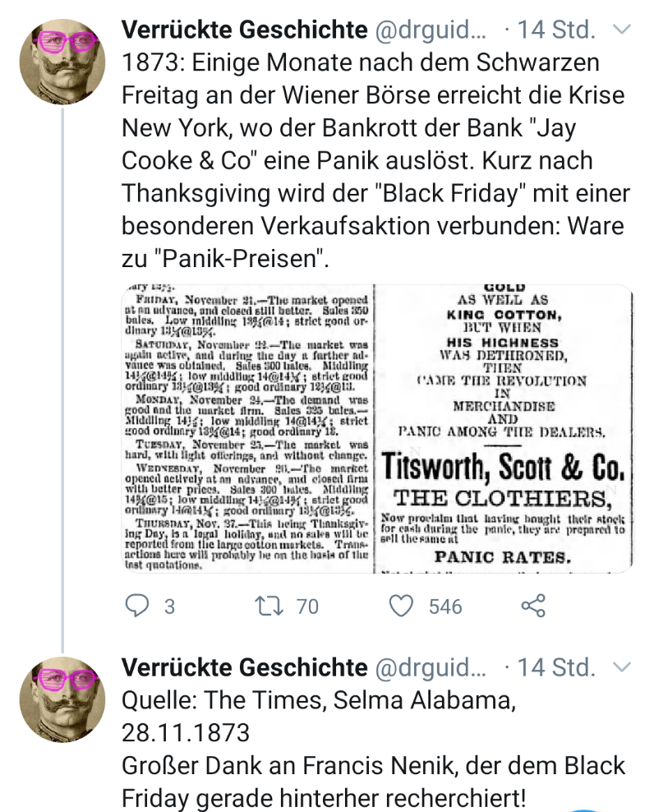The height and width of the screenshot is (812, 654).
Task: Click the retweet count of 70
Action: click(x=307, y=607)
